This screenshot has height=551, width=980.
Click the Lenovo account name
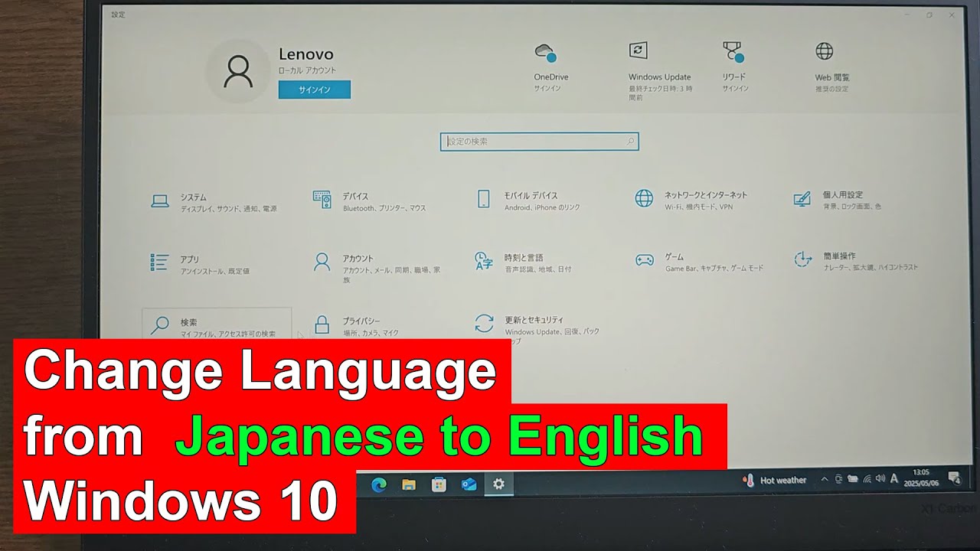click(306, 54)
